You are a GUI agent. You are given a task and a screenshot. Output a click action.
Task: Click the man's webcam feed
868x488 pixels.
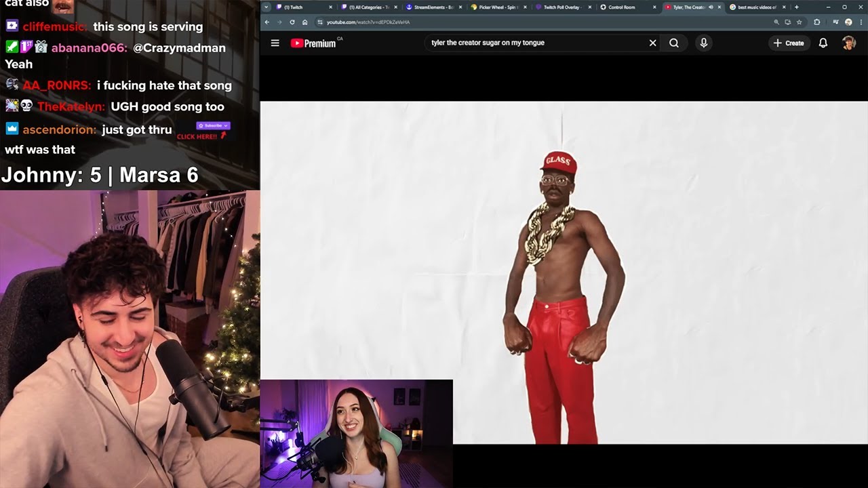(130, 339)
